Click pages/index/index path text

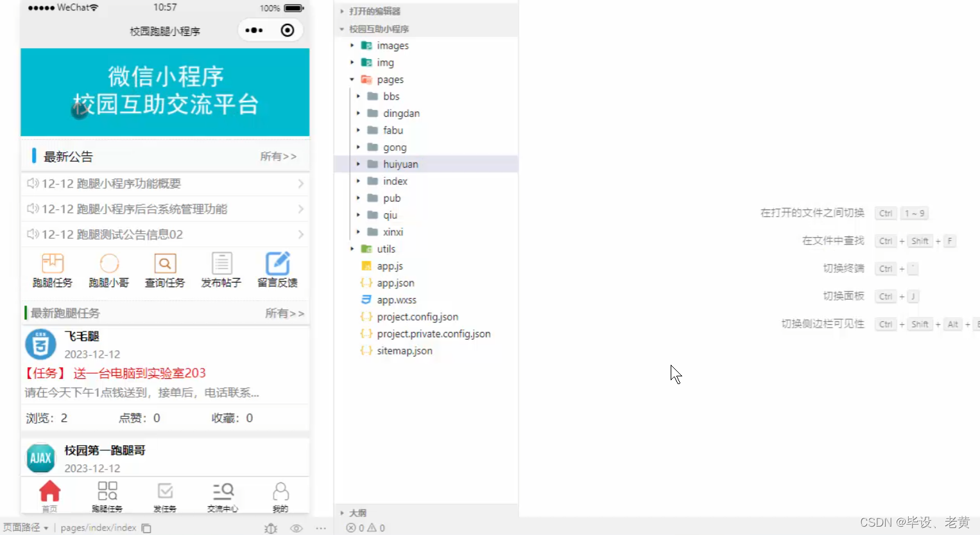pos(98,527)
